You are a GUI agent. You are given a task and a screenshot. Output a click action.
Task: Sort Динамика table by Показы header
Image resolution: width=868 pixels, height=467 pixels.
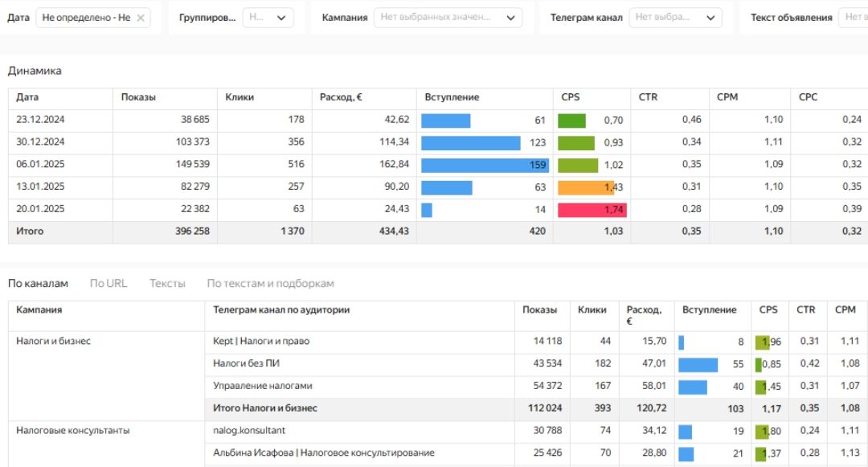(138, 97)
